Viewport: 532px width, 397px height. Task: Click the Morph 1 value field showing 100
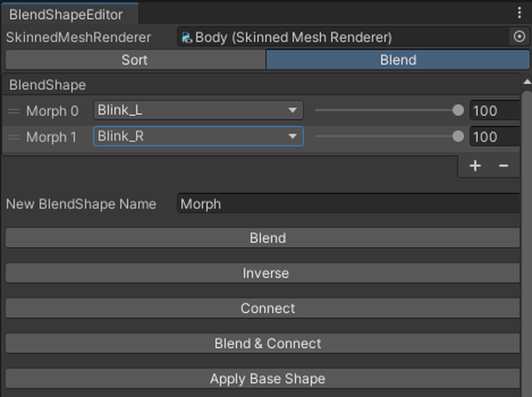click(x=495, y=136)
